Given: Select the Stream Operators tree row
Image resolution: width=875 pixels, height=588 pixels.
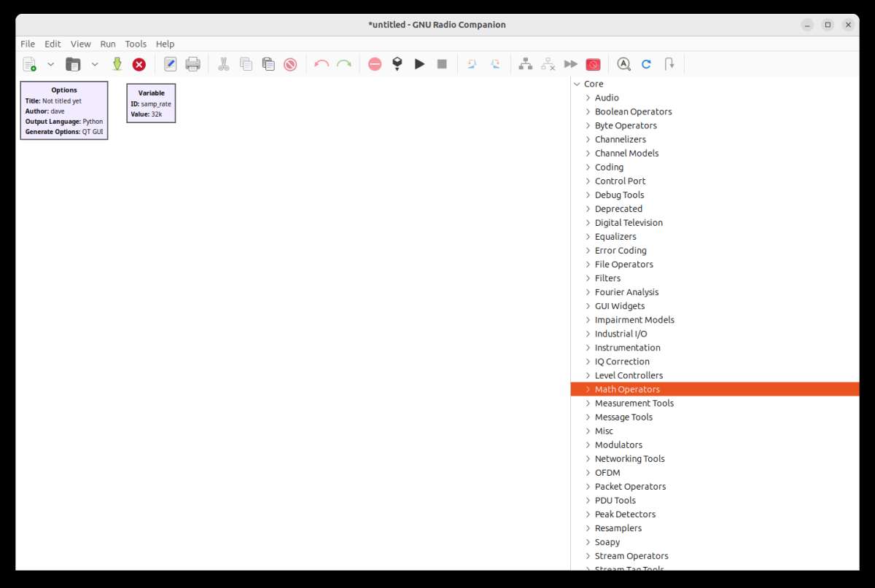Looking at the screenshot, I should coord(715,556).
